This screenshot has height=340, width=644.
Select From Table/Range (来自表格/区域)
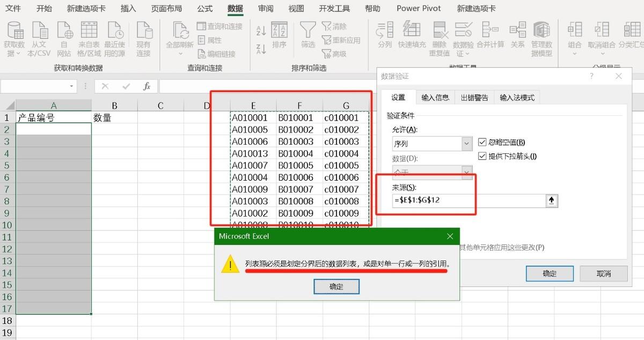89,39
